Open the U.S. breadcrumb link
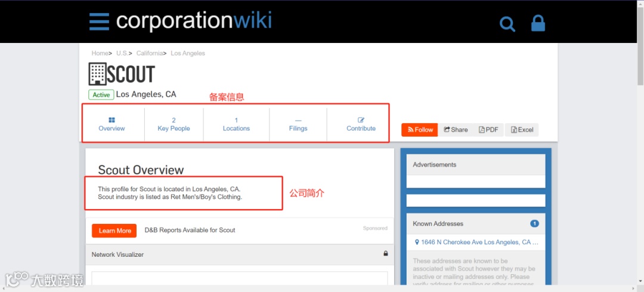This screenshot has height=292, width=644. (x=122, y=53)
